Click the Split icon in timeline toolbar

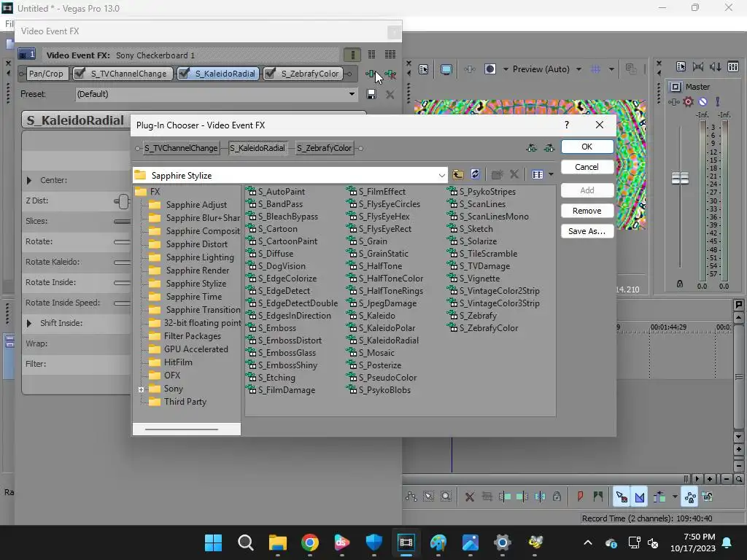tap(540, 497)
